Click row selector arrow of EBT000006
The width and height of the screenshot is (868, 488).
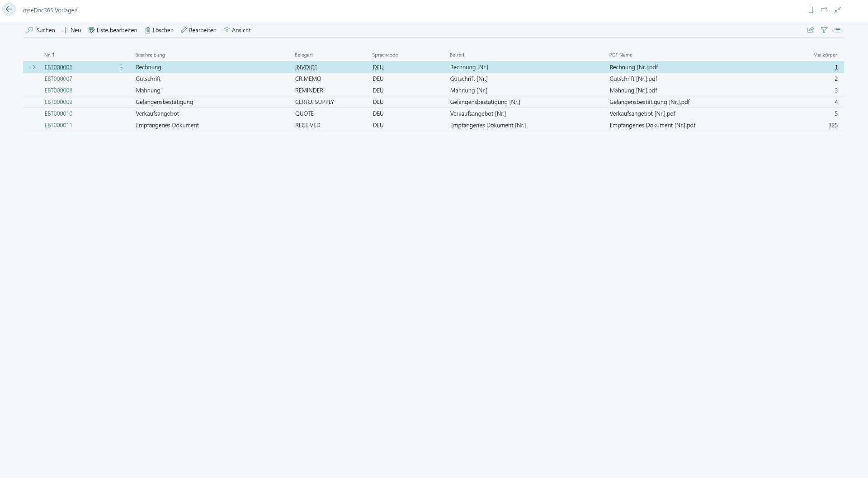(33, 67)
